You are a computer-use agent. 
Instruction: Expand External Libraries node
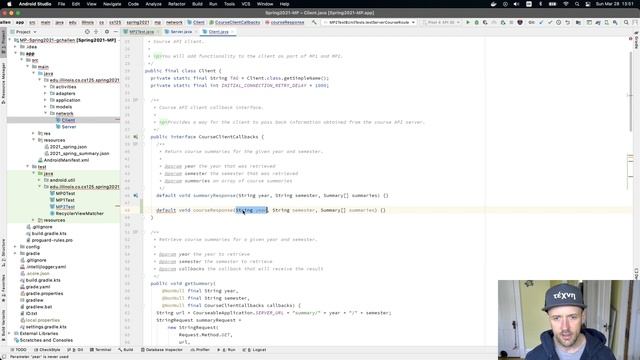coord(10,333)
